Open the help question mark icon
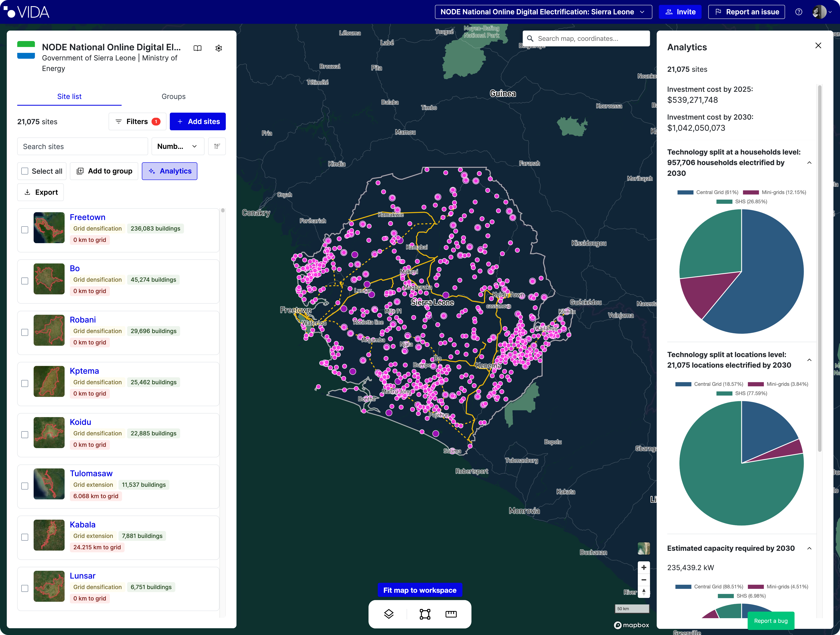The image size is (840, 635). (x=799, y=12)
